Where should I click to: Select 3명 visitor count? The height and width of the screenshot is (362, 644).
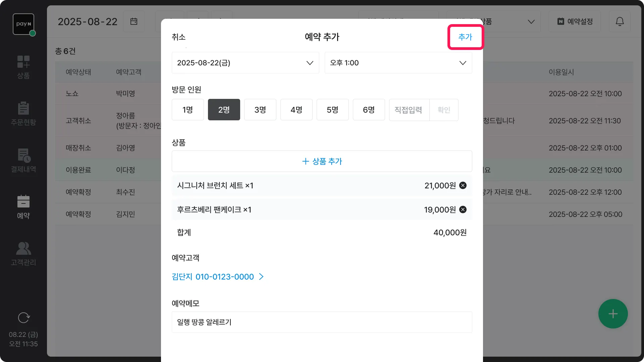[x=260, y=110]
